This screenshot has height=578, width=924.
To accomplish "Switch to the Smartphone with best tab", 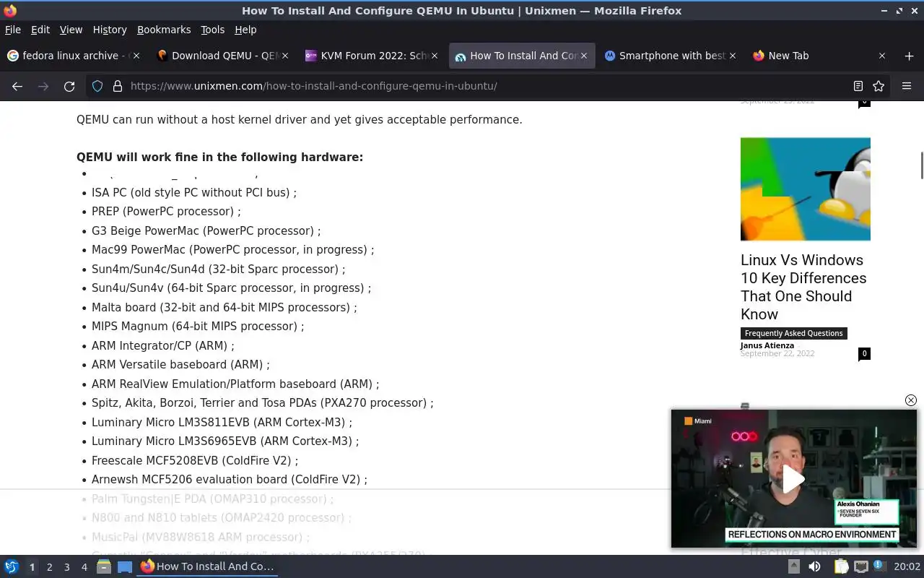I will [x=670, y=56].
